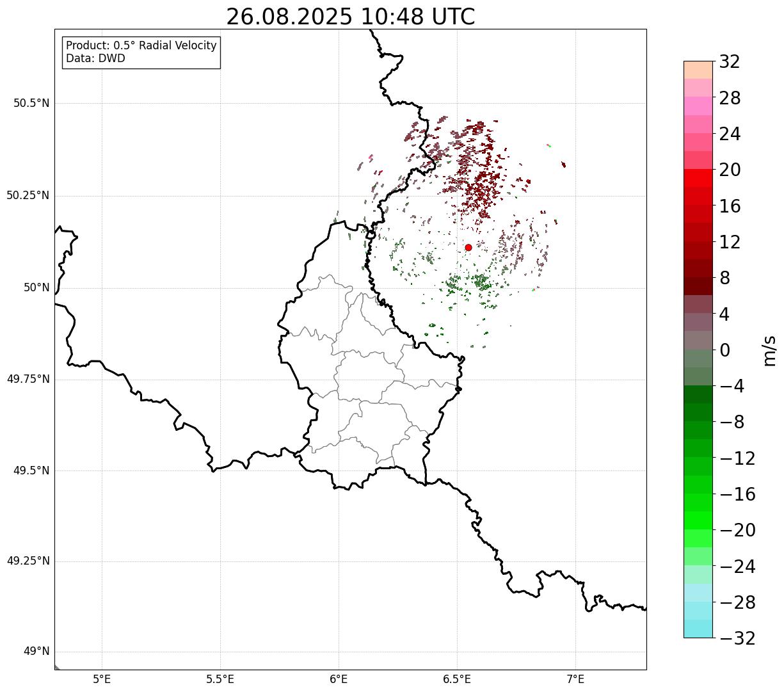Click the colorbar tick label 16
784x692 pixels.
click(730, 206)
